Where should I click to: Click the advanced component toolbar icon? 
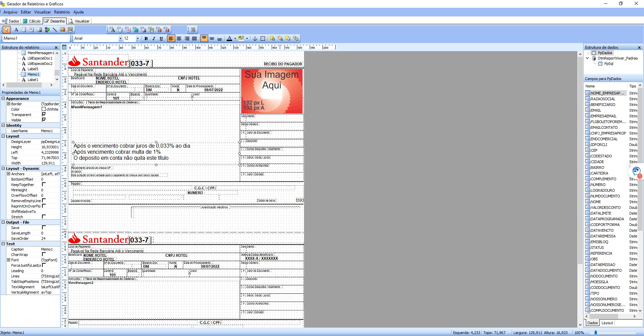[193, 30]
